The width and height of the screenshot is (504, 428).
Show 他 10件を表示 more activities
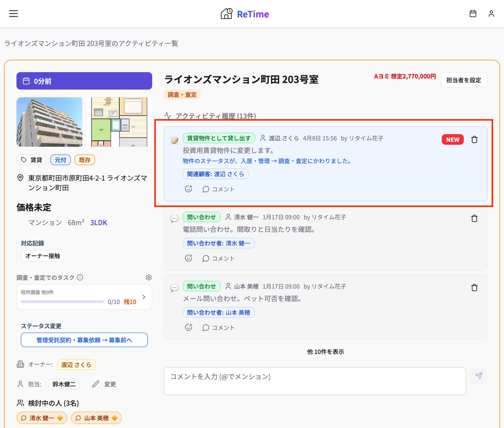(x=325, y=352)
